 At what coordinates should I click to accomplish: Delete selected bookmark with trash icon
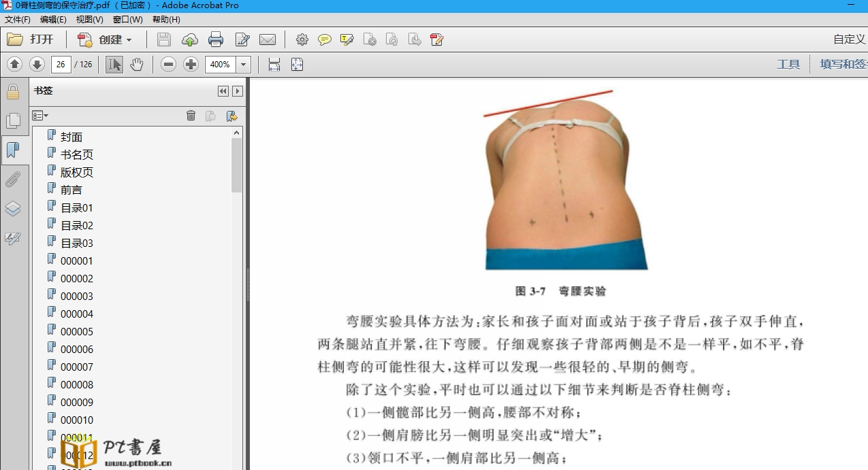pos(191,116)
